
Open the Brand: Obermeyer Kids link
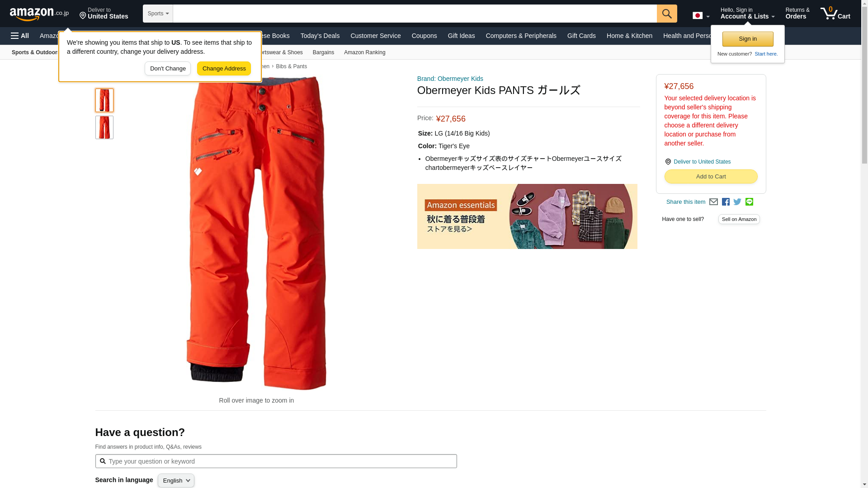(x=450, y=79)
